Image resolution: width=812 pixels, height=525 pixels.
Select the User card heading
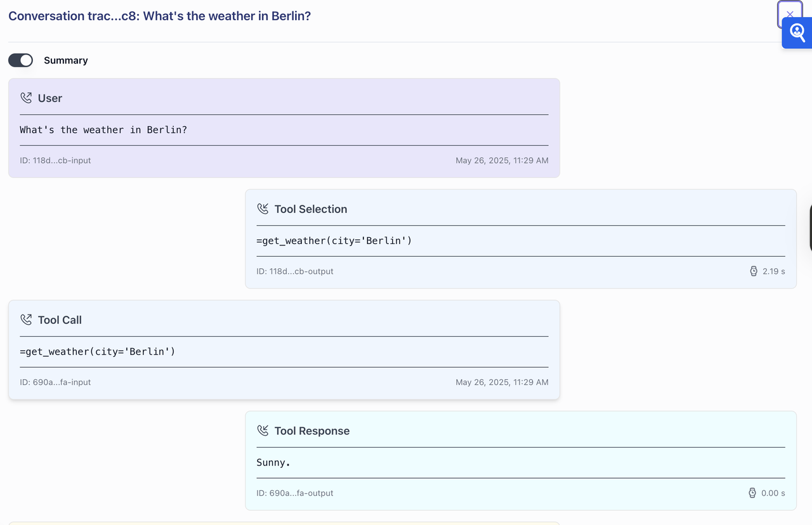50,98
